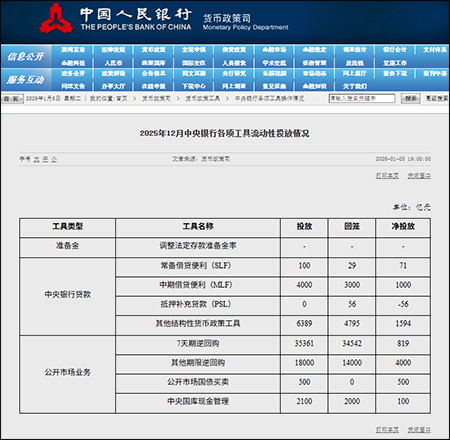450x440 pixels.
Task: Open the 调查统计 navigation item
Action: click(x=355, y=50)
